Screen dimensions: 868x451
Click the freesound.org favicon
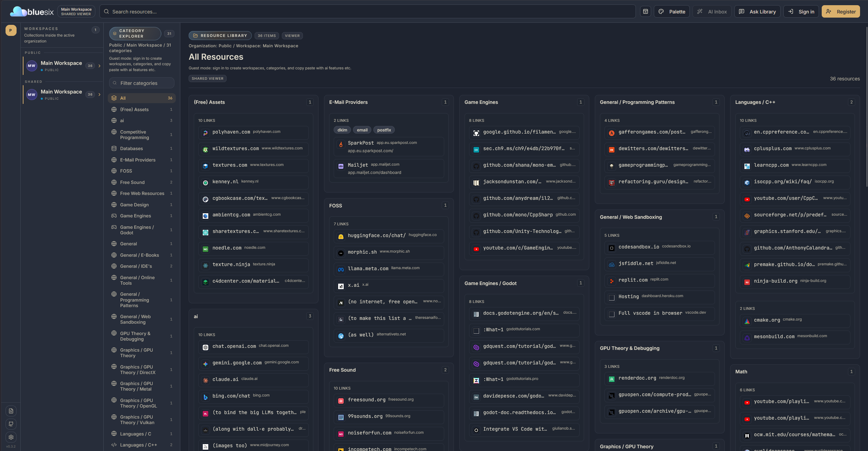click(x=341, y=401)
